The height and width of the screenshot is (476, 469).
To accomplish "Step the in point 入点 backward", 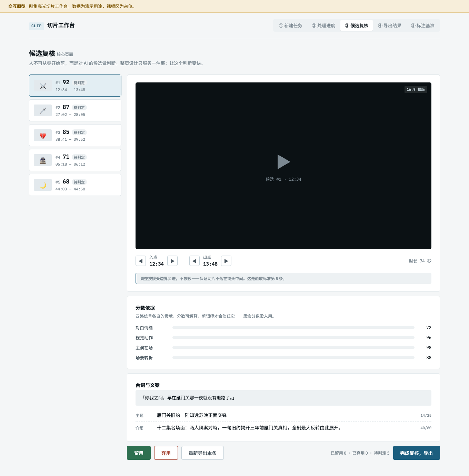I will tap(141, 261).
